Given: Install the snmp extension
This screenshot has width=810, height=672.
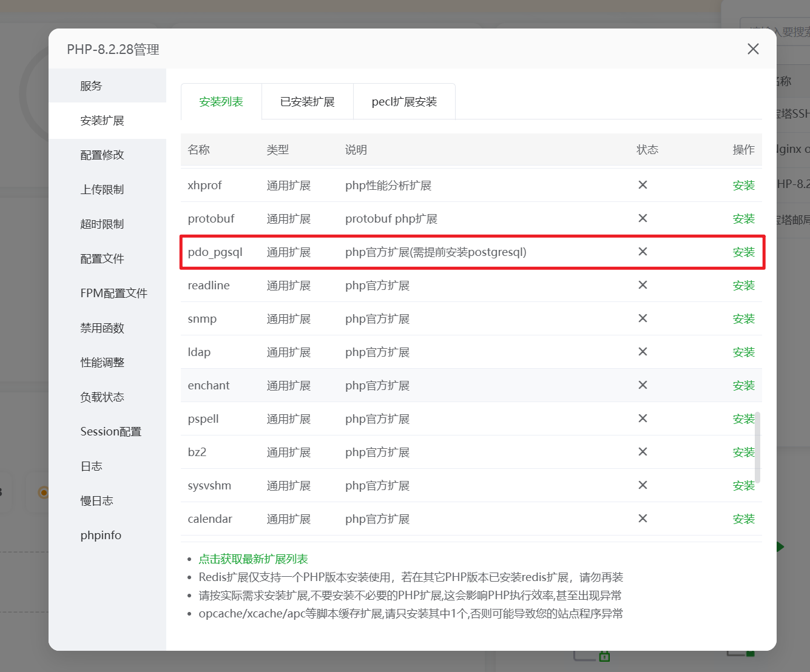Looking at the screenshot, I should [743, 319].
